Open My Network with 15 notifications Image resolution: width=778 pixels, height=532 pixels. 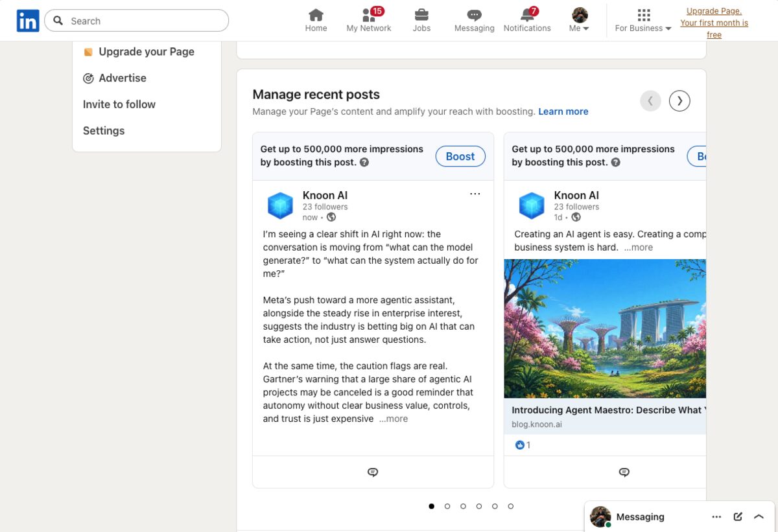coord(369,21)
